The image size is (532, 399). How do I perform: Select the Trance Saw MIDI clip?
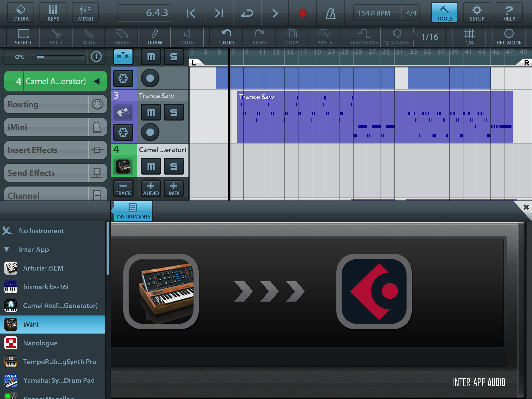click(375, 117)
